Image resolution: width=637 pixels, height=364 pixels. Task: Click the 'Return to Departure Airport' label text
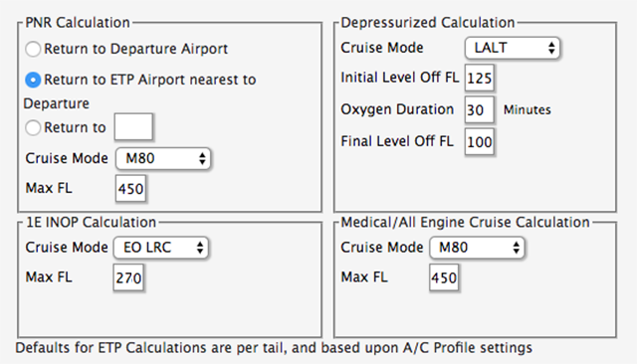click(x=135, y=49)
